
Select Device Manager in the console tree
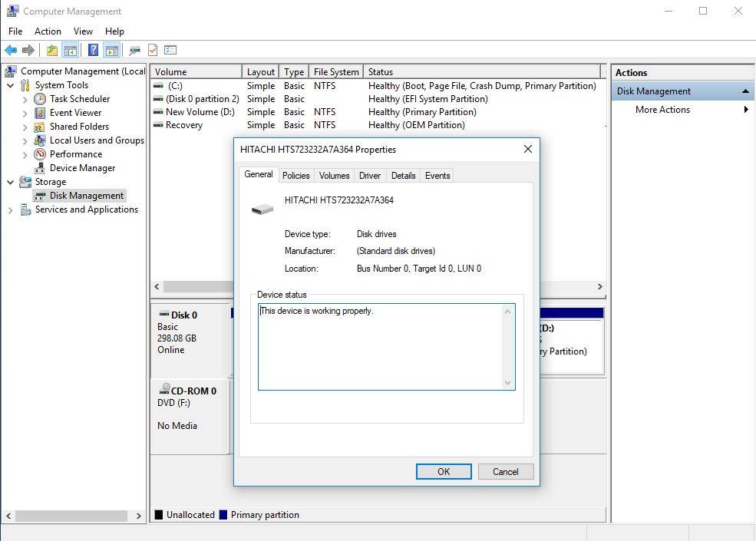click(x=82, y=168)
